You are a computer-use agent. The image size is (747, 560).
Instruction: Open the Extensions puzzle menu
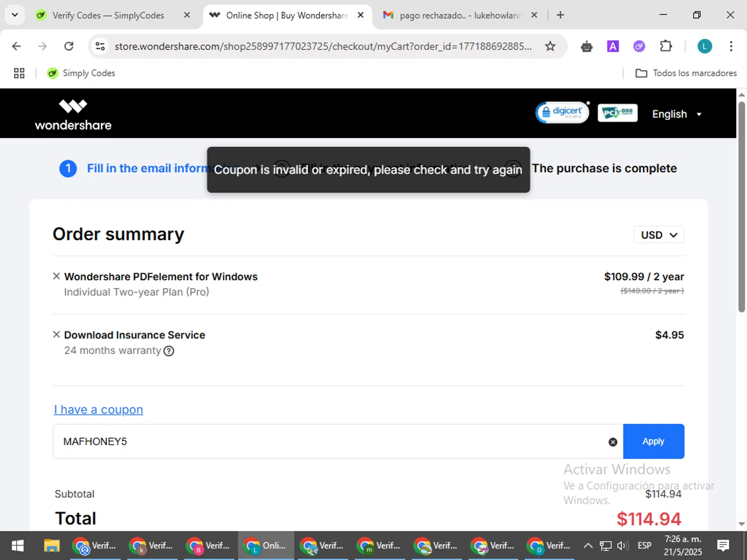[666, 46]
